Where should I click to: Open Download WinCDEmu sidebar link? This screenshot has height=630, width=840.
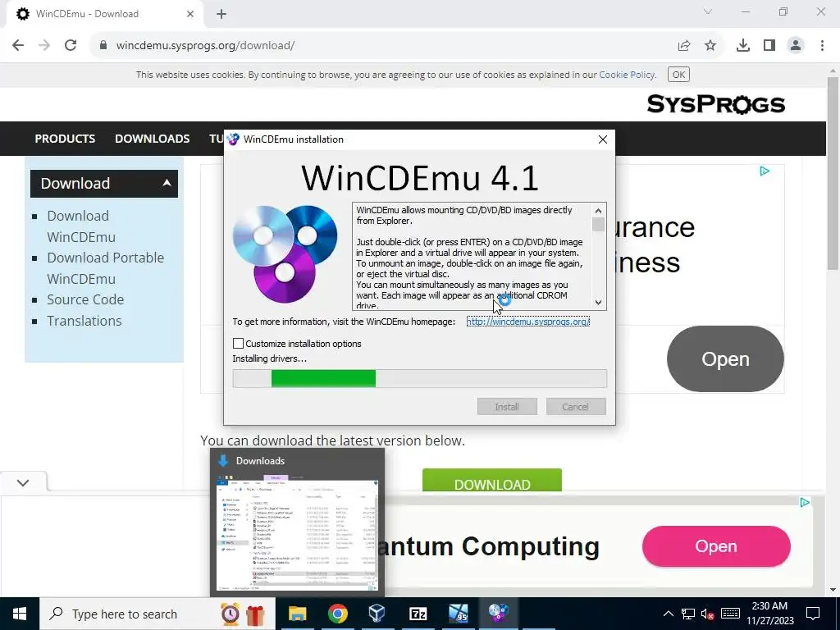pyautogui.click(x=81, y=226)
